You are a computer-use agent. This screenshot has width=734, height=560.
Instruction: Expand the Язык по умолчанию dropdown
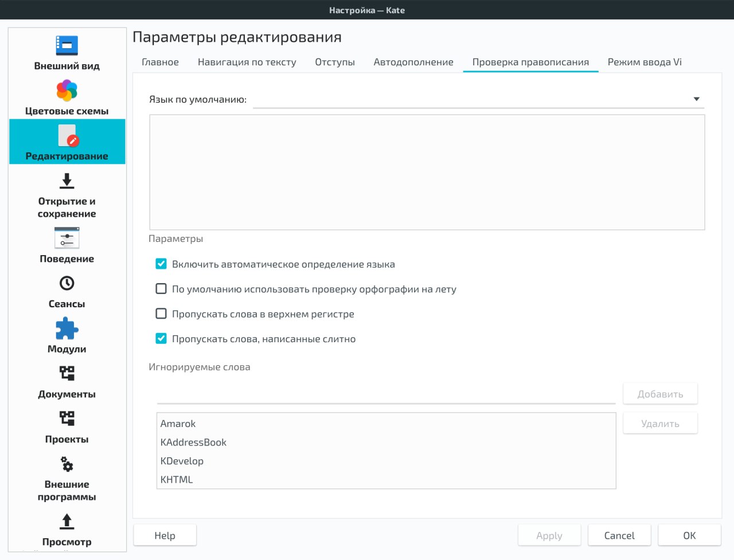pyautogui.click(x=478, y=99)
